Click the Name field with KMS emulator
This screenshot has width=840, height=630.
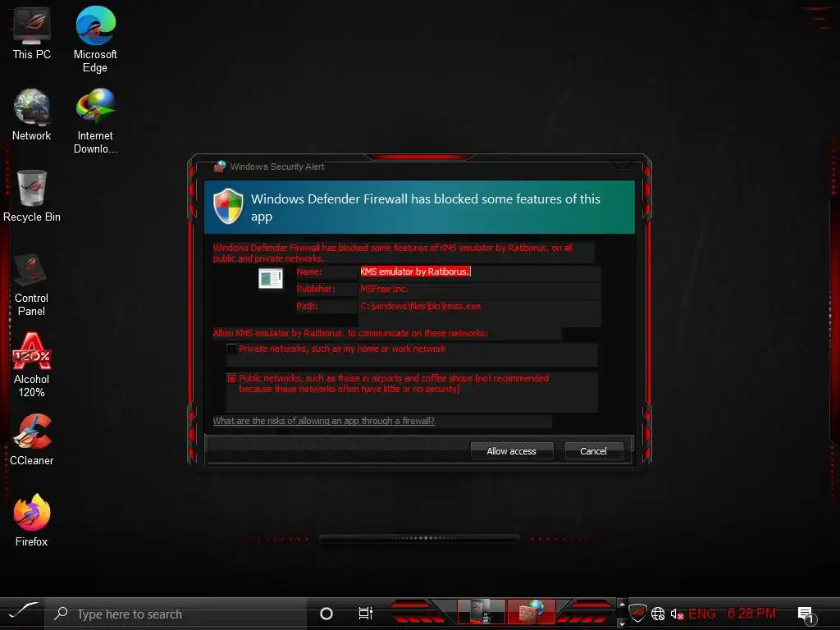tap(479, 272)
